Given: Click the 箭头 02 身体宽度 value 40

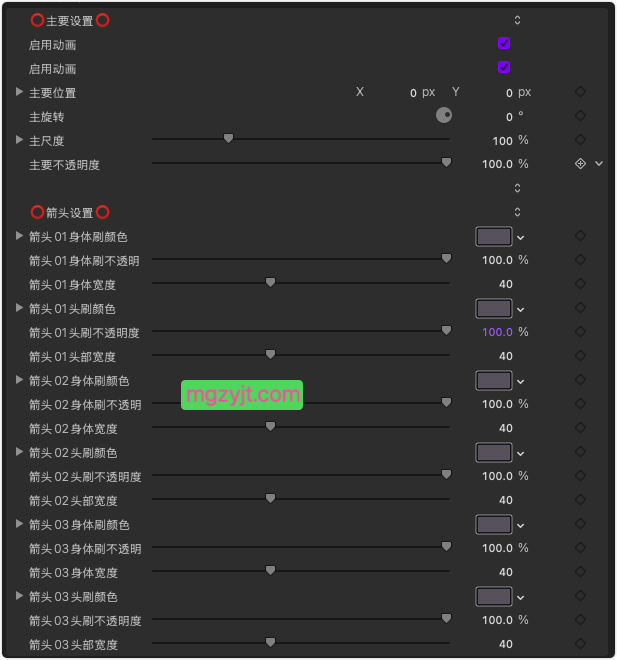Looking at the screenshot, I should click(x=505, y=428).
